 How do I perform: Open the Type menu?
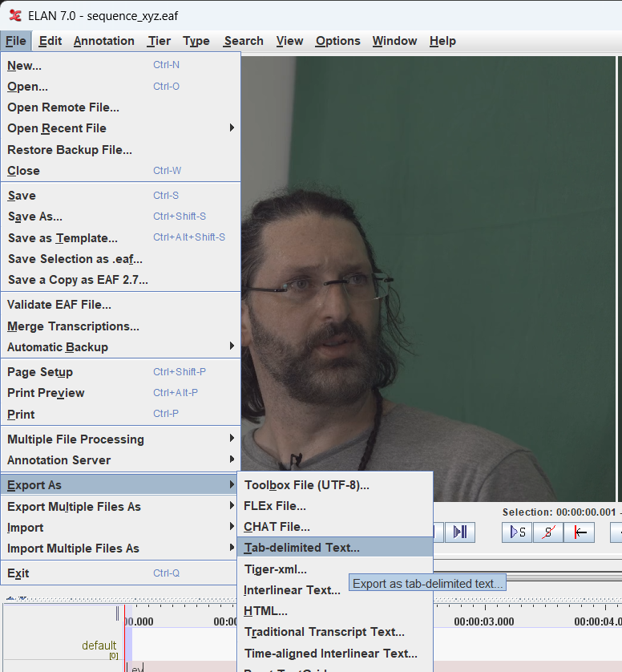(x=196, y=41)
